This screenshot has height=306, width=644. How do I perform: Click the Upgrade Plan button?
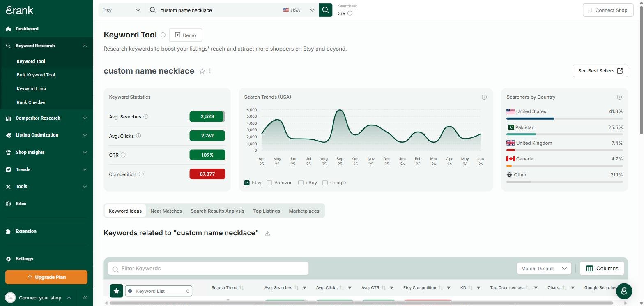click(46, 277)
